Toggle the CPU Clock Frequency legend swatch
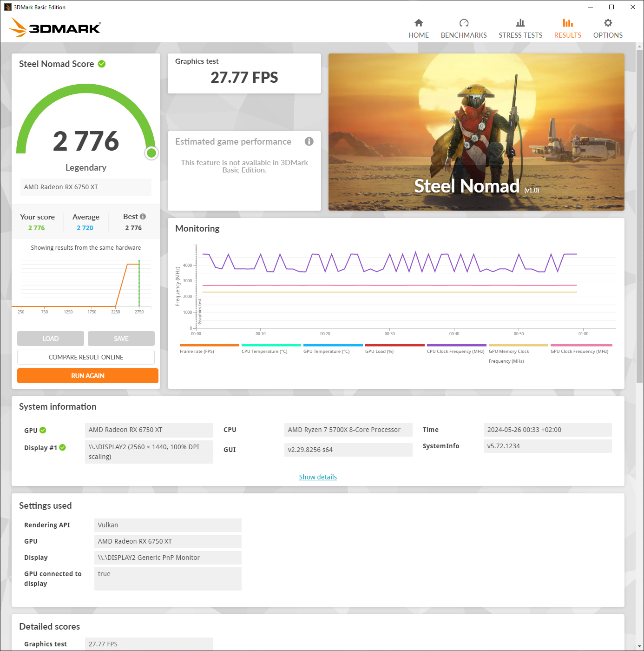 [457, 345]
